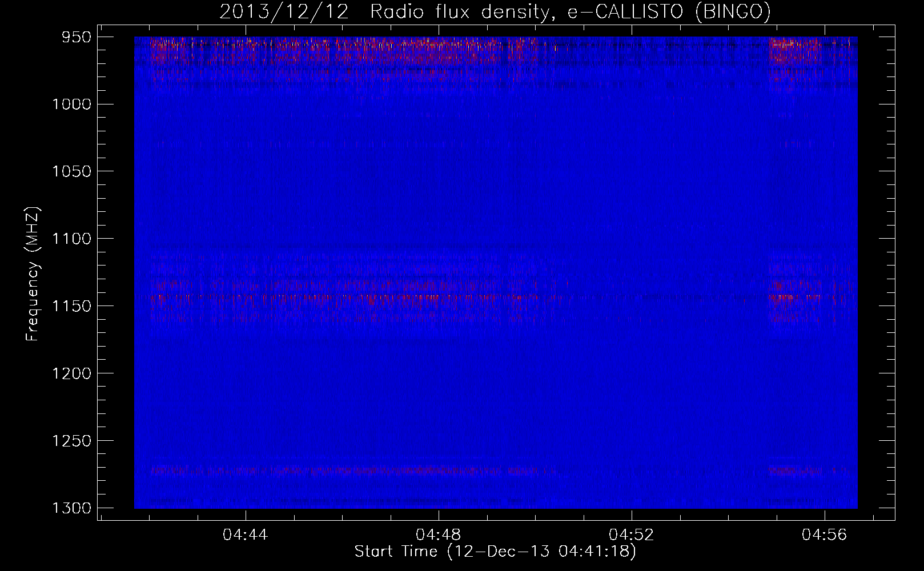This screenshot has width=924, height=571.
Task: Select the 1050 frequency tick label
Action: click(72, 172)
